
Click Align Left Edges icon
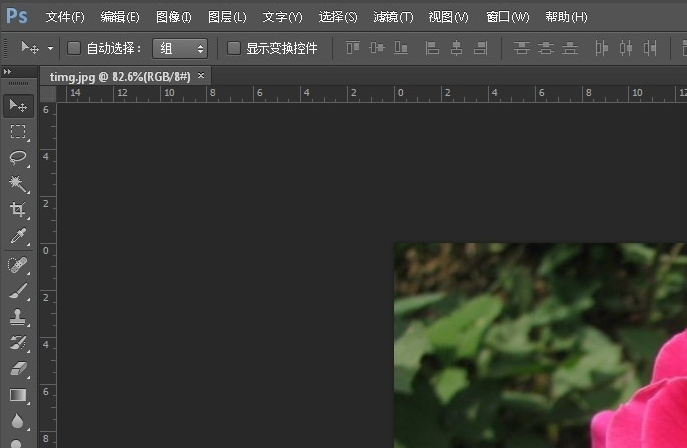coord(432,48)
